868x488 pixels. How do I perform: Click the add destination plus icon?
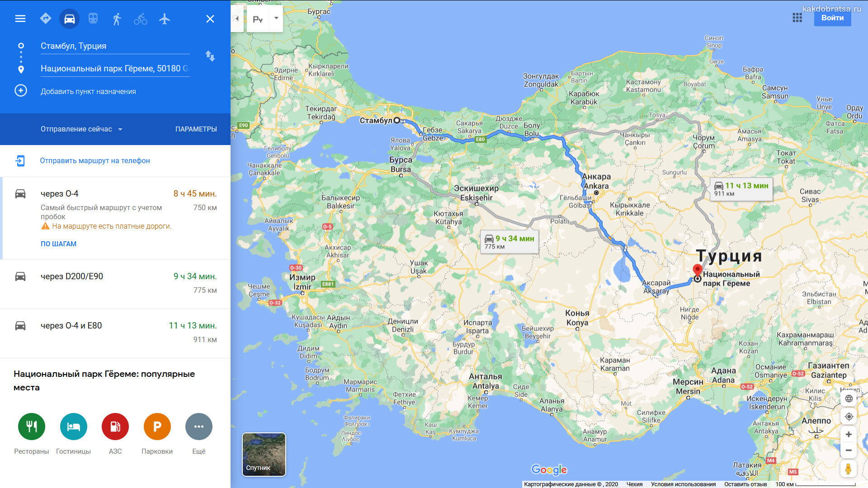coord(21,90)
